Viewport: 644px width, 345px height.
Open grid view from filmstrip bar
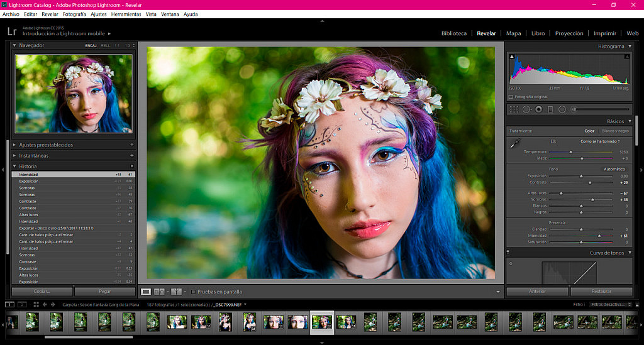(36, 304)
